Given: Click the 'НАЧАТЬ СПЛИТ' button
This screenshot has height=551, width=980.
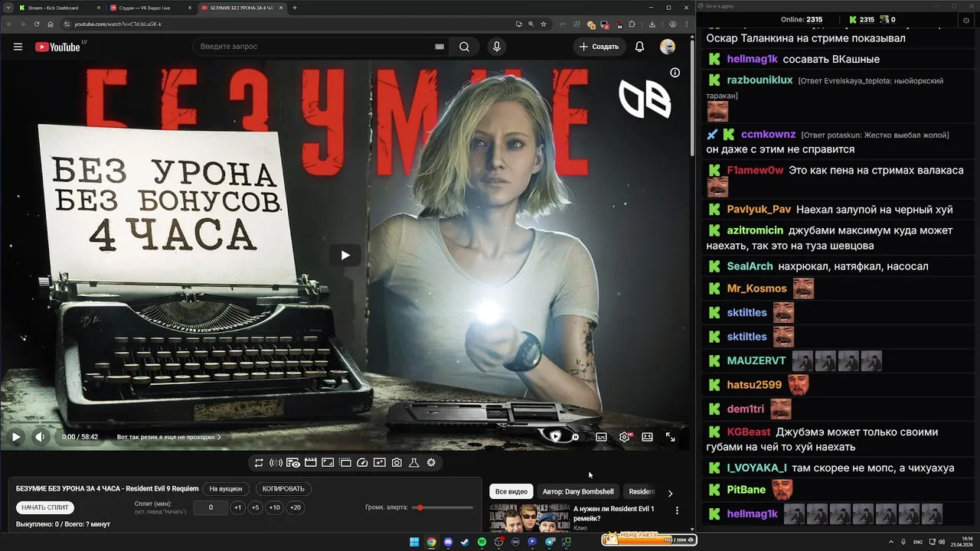Looking at the screenshot, I should tap(45, 507).
